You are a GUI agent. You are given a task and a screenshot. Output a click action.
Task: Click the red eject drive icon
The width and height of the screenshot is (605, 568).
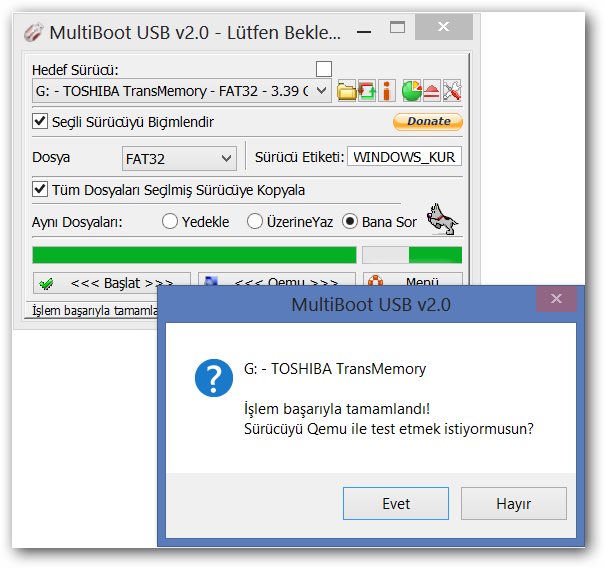click(431, 91)
